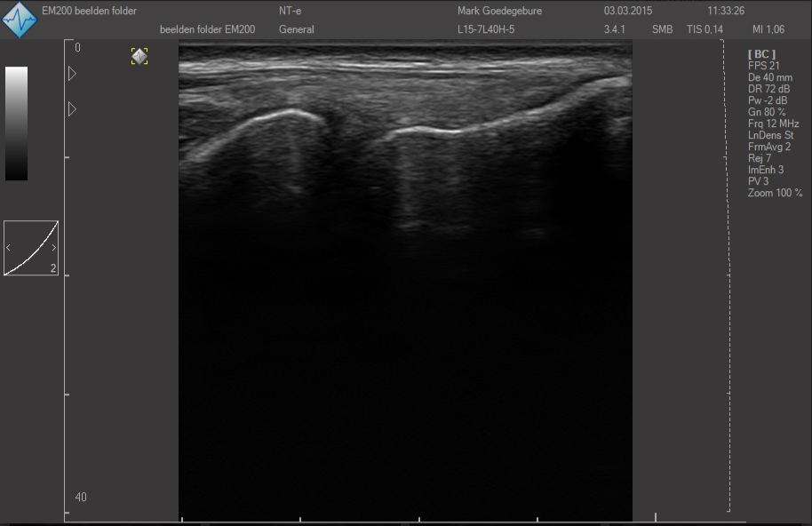Switch to next gray map curve arrow
This screenshot has width=812, height=526.
[54, 248]
